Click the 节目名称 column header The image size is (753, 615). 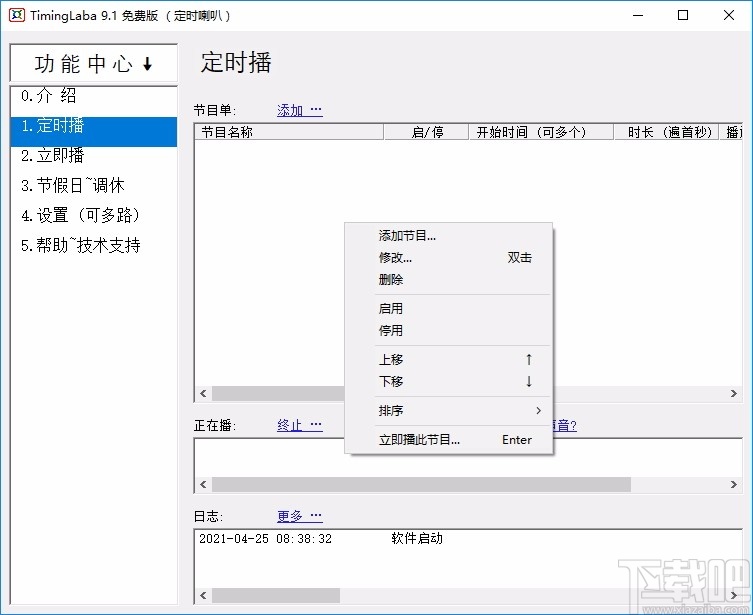[x=289, y=132]
